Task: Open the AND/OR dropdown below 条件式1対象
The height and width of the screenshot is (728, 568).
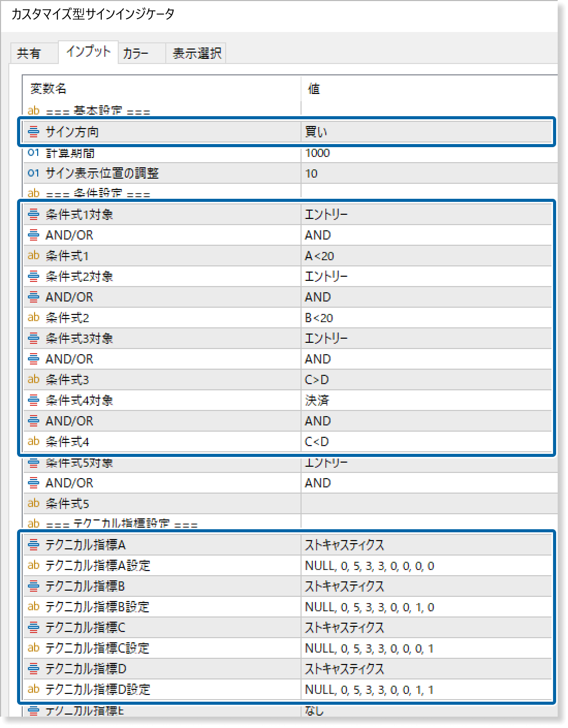Action: click(x=429, y=235)
